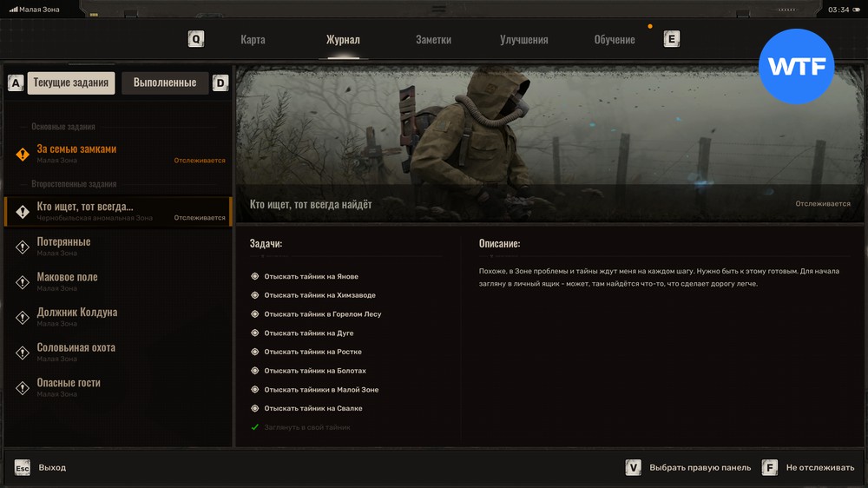This screenshot has height=488, width=868.
Task: Click Выход to exit the journal
Action: click(52, 467)
